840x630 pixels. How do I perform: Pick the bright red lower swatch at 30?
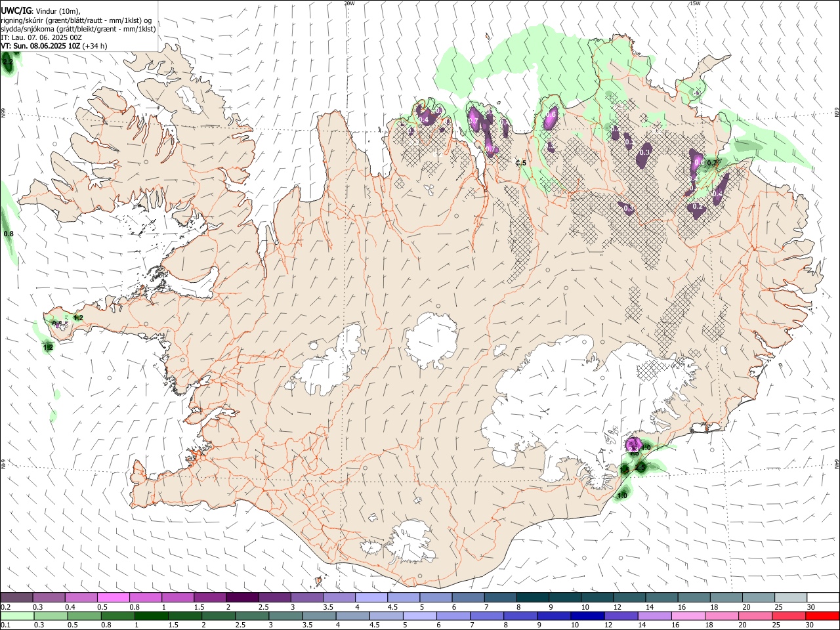(x=822, y=616)
